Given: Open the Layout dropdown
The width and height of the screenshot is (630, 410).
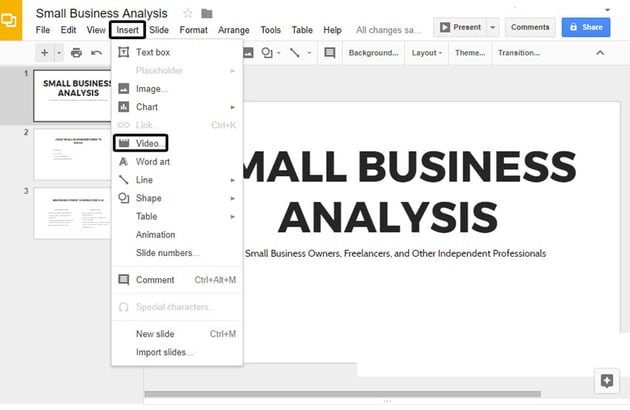Looking at the screenshot, I should [427, 53].
